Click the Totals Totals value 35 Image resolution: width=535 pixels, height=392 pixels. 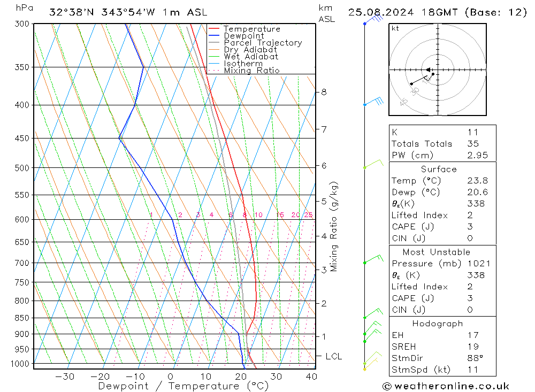coord(473,144)
